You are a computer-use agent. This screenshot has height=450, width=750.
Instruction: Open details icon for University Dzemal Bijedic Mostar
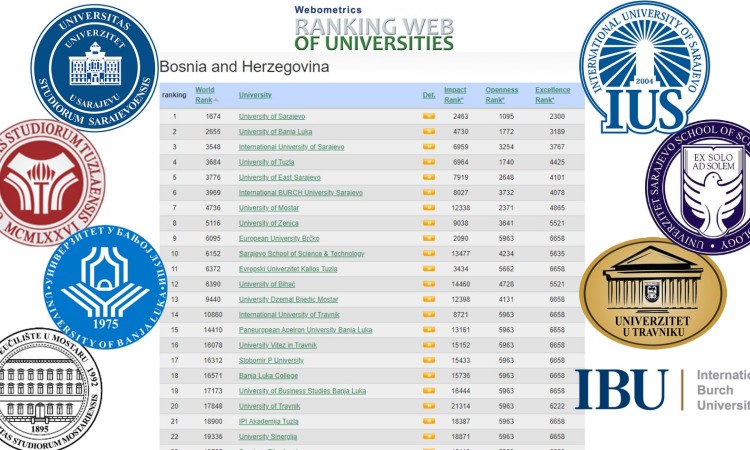pos(429,299)
